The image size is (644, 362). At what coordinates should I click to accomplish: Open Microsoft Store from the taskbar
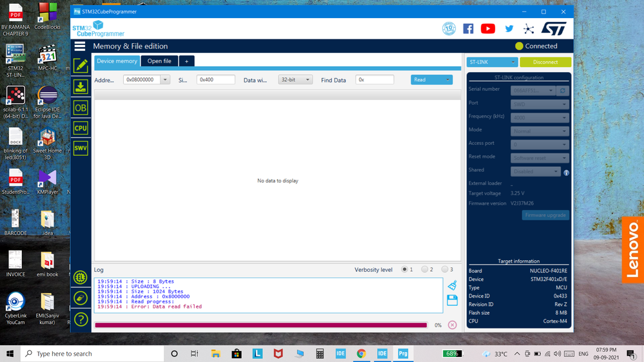237,354
